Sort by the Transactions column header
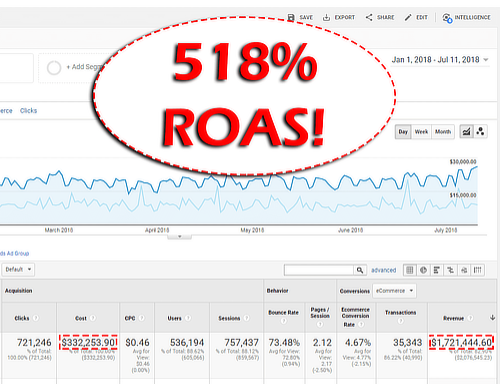500x384 pixels. coord(401,313)
